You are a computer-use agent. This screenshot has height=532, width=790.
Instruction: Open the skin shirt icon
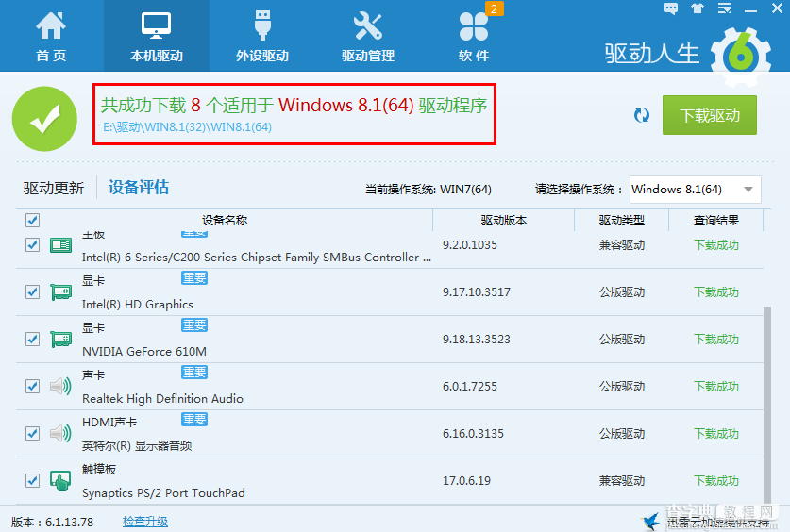pos(698,8)
